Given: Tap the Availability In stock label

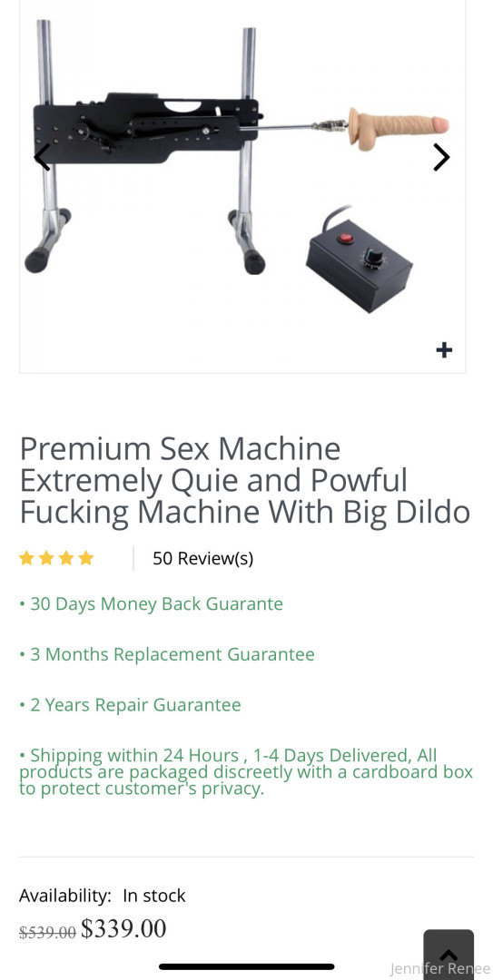Looking at the screenshot, I should coord(102,896).
